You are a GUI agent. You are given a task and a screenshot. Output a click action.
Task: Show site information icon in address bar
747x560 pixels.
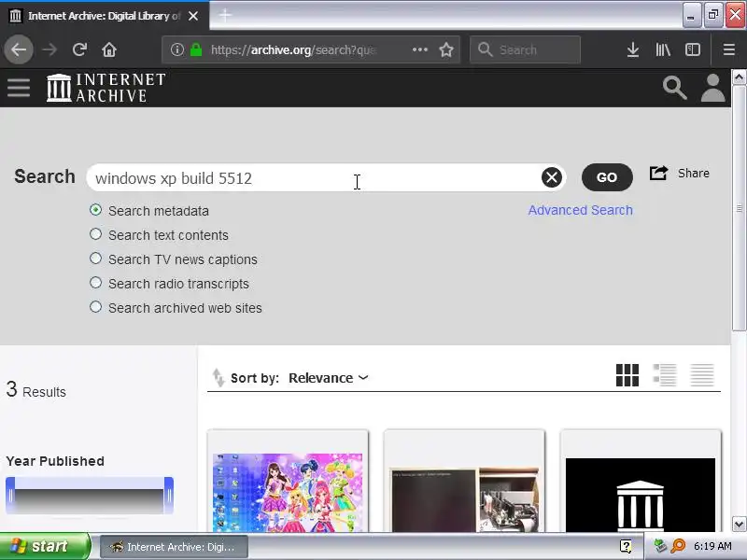click(177, 49)
